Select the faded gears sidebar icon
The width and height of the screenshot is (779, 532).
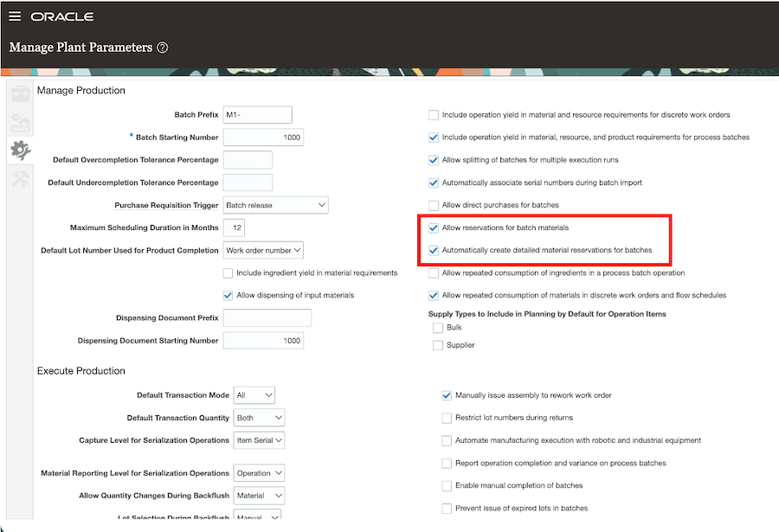point(21,121)
